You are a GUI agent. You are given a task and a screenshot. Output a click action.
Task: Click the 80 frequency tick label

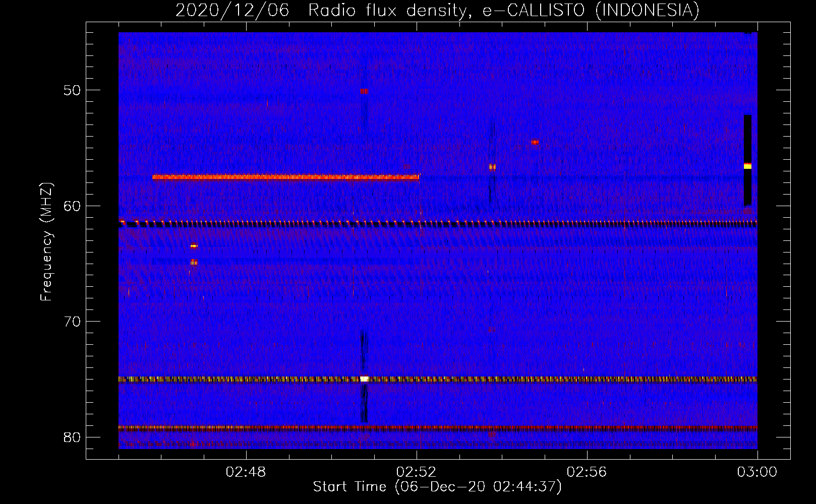72,437
